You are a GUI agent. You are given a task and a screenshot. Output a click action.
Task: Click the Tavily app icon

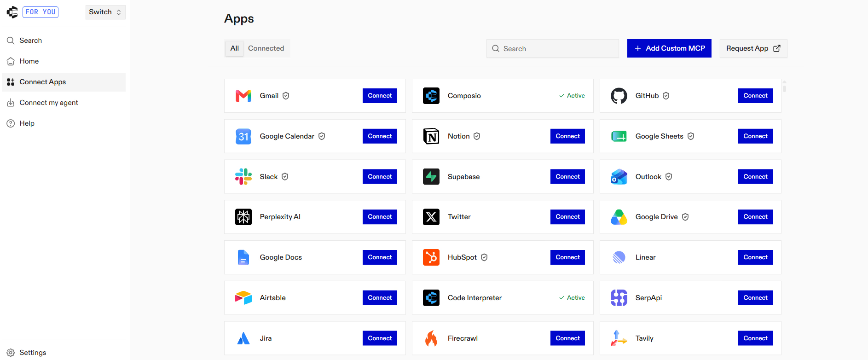pyautogui.click(x=619, y=338)
